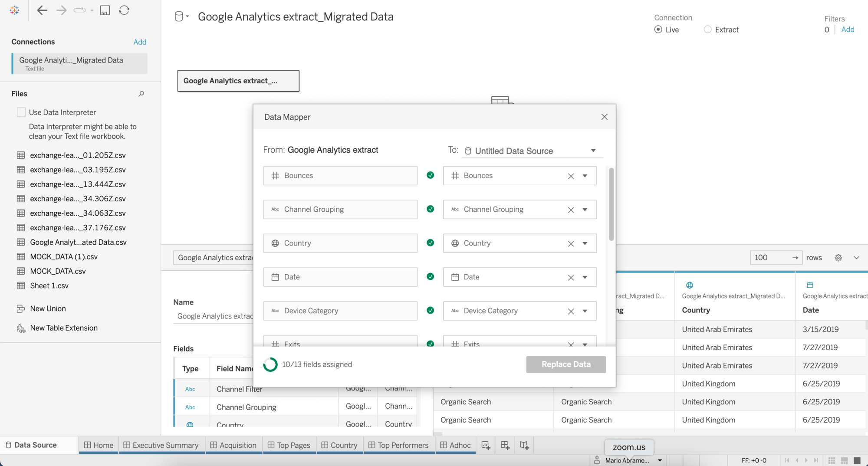The image size is (868, 466).
Task: Click the Replace Data button
Action: tap(566, 364)
